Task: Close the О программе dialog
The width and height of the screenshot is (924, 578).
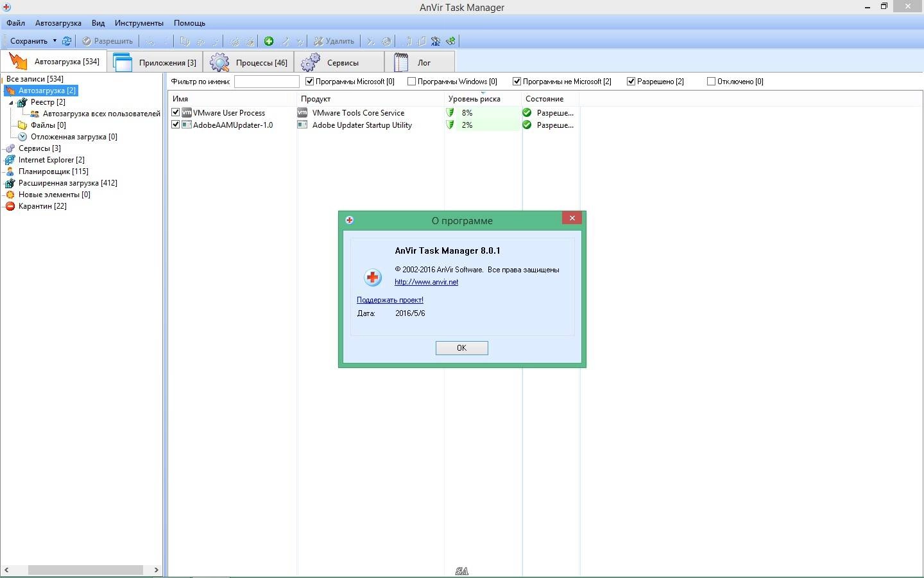Action: pos(572,218)
